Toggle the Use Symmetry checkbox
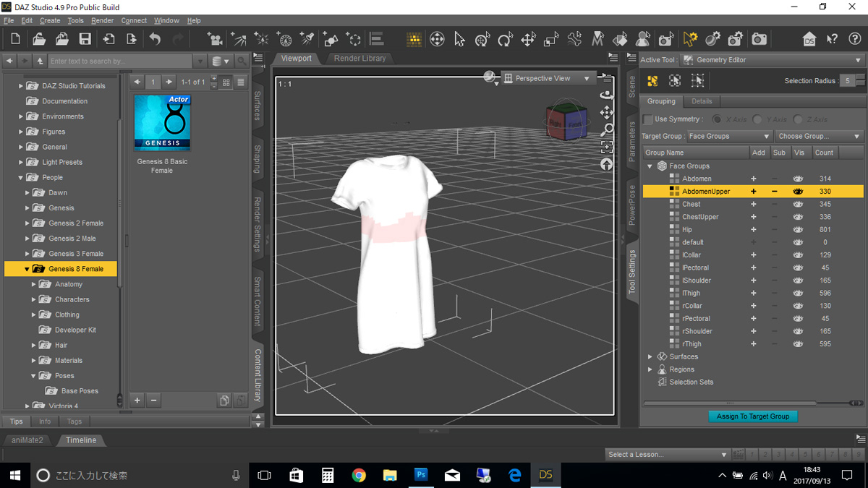 648,119
